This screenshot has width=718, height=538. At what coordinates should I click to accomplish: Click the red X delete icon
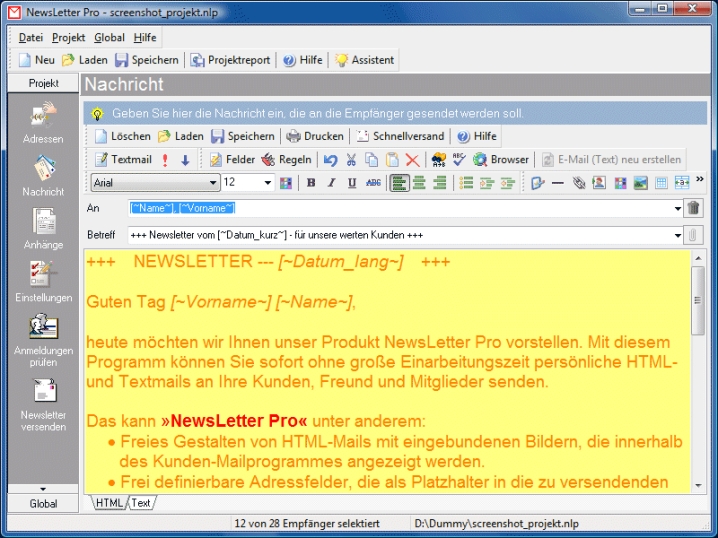pyautogui.click(x=412, y=159)
